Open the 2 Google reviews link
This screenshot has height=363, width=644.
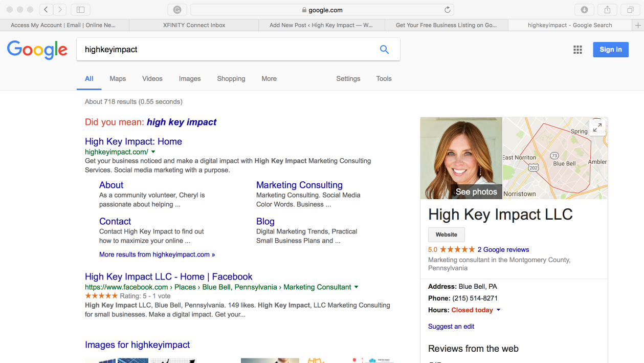(x=503, y=250)
